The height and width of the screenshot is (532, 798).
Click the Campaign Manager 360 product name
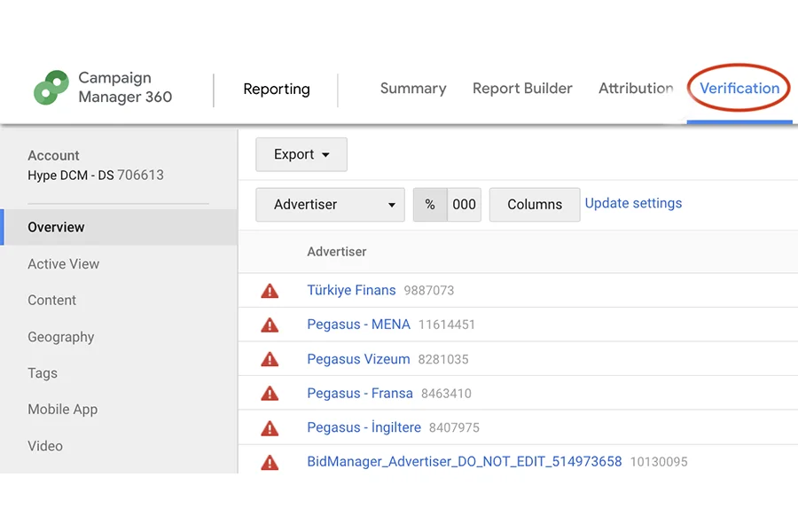click(x=125, y=87)
